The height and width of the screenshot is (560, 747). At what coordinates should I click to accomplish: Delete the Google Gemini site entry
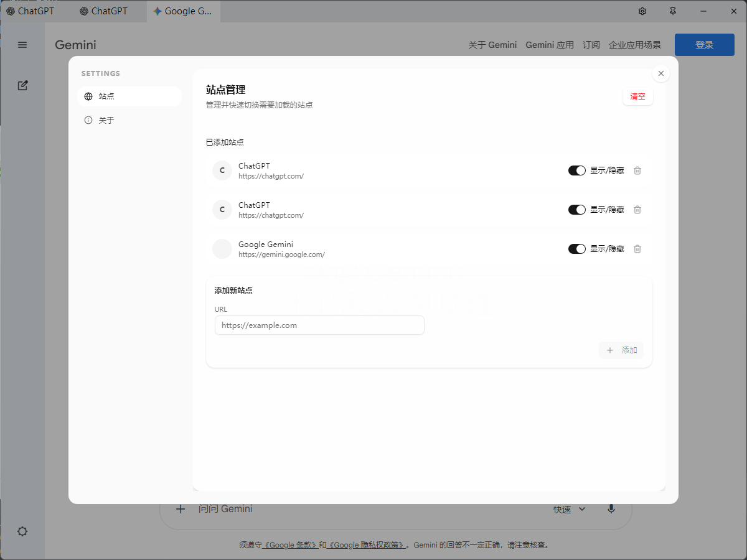pyautogui.click(x=637, y=249)
